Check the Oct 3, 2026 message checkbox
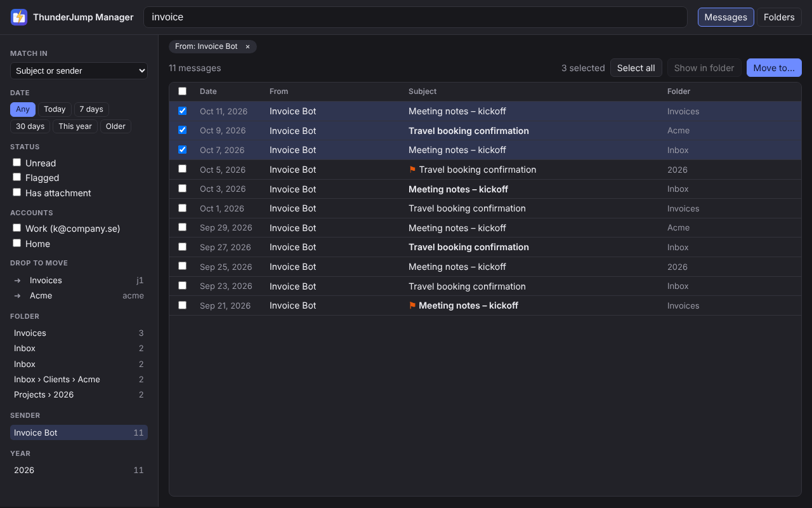The width and height of the screenshot is (812, 508). pyautogui.click(x=183, y=189)
